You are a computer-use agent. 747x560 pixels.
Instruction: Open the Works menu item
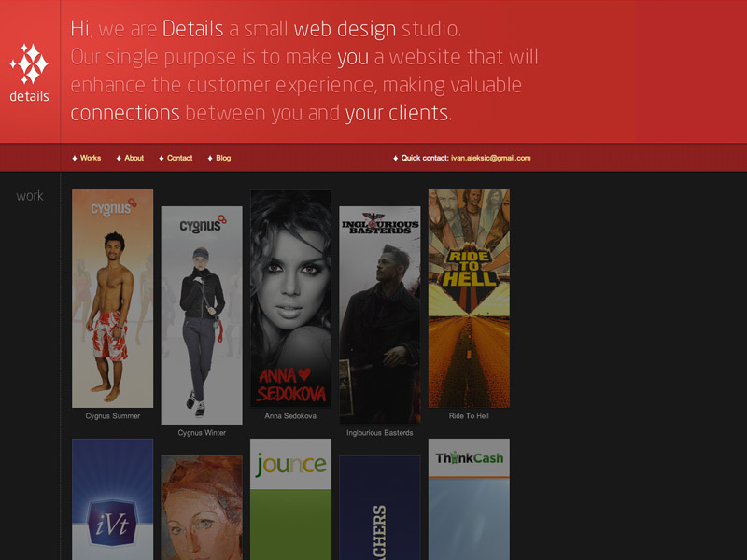point(91,158)
